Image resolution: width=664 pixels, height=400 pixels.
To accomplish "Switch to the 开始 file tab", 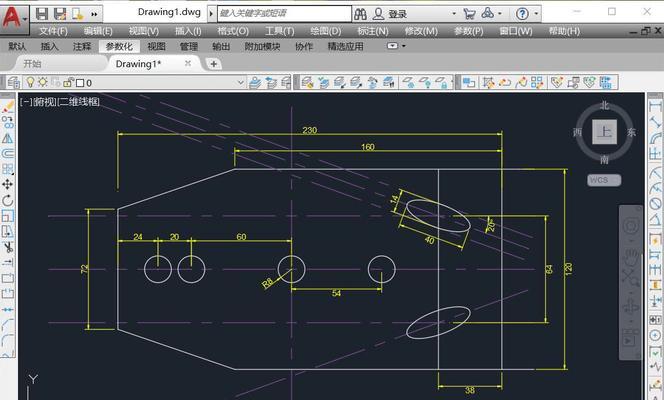I will (x=32, y=64).
